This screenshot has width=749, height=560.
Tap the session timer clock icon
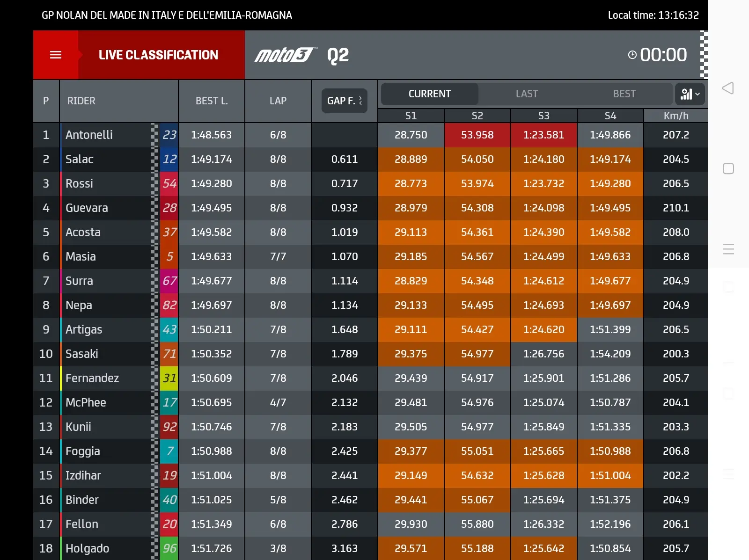[632, 55]
